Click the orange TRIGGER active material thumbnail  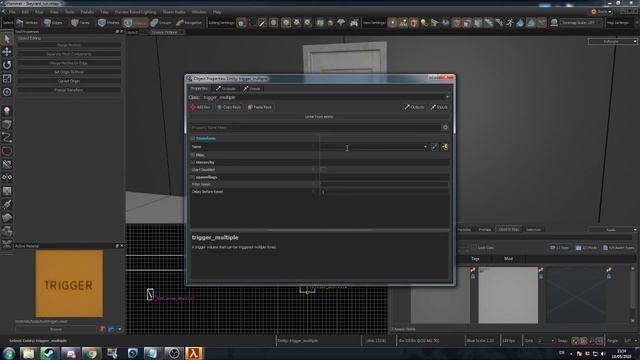point(69,284)
